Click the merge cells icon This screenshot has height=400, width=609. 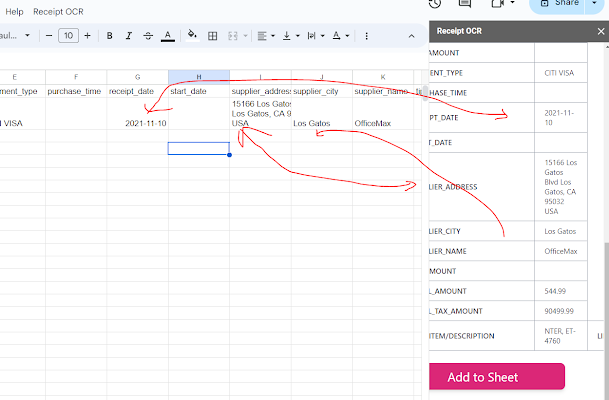coord(233,36)
